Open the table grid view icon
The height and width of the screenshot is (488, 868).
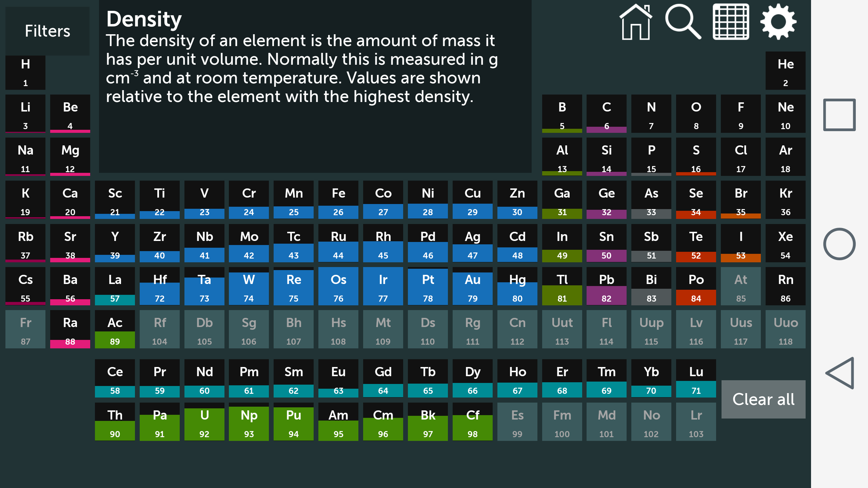731,22
